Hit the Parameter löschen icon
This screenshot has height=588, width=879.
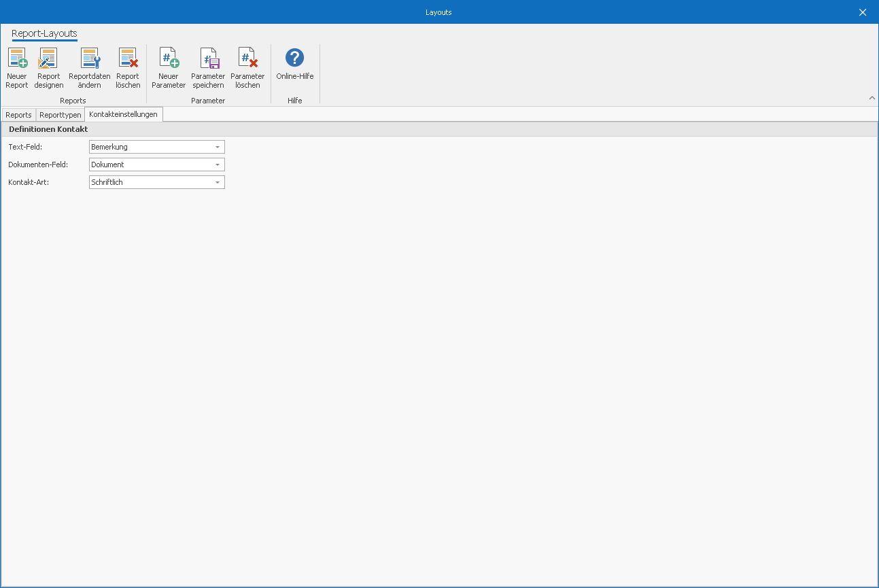click(x=247, y=59)
